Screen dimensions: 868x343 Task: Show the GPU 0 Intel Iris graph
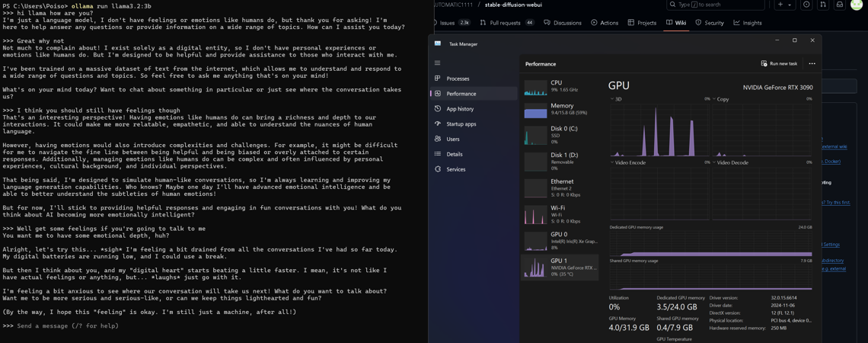click(x=560, y=240)
